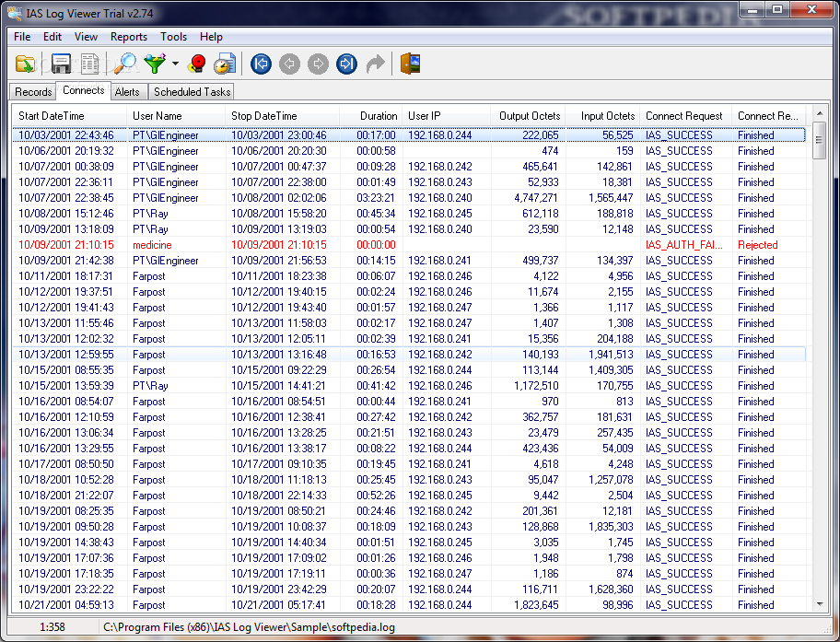Click Output Octets value 423,436
The width and height of the screenshot is (840, 642).
540,449
